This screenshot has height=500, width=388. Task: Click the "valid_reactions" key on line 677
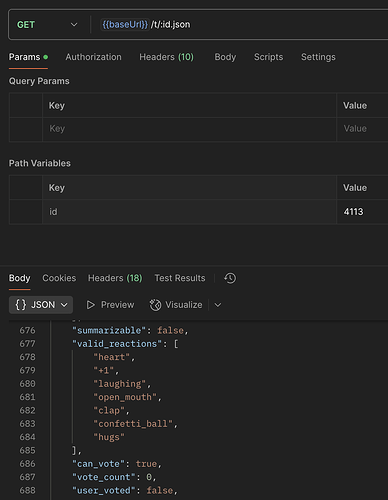click(x=117, y=344)
